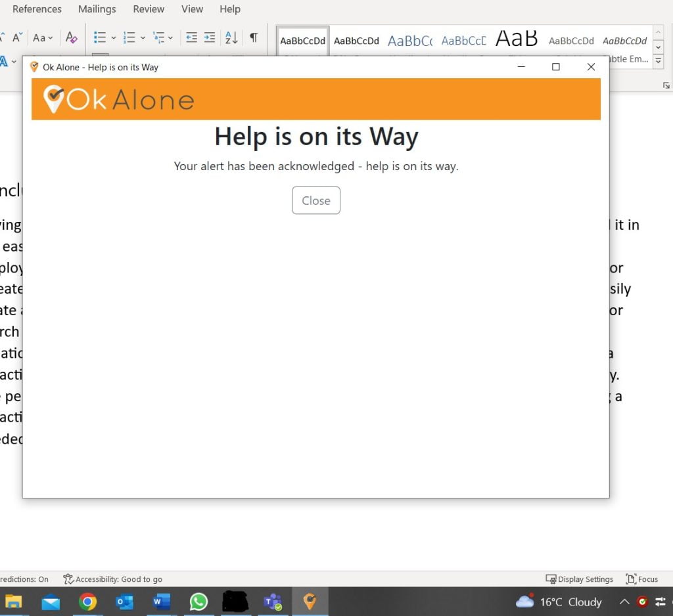Viewport: 673px width, 616px height.
Task: Open the Help tab in Word
Action: [x=230, y=9]
